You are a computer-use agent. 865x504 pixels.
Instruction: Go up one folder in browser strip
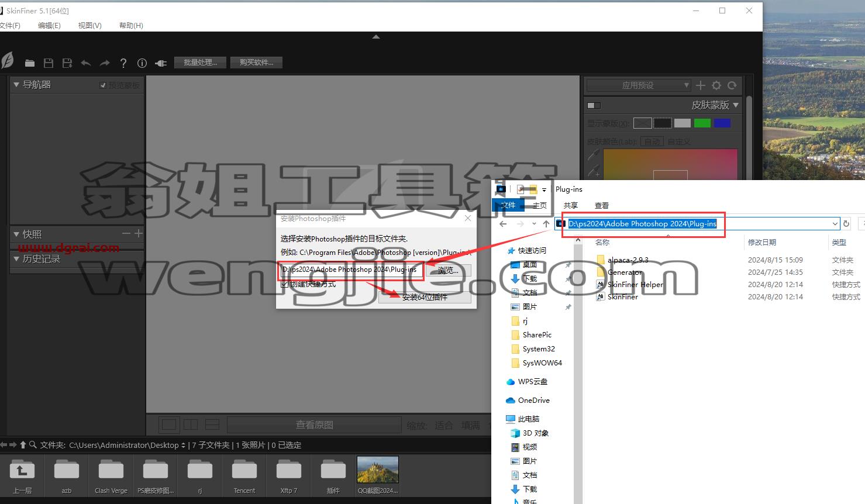(23, 445)
